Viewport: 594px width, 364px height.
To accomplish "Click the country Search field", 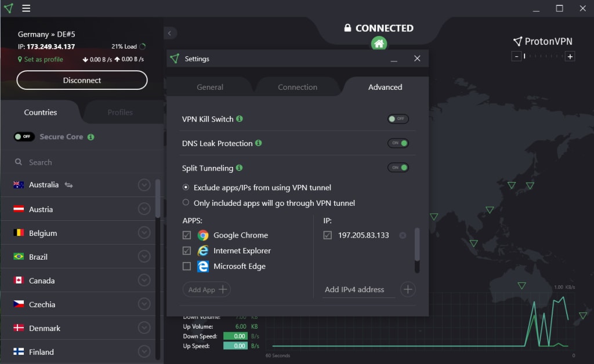I will (x=82, y=162).
